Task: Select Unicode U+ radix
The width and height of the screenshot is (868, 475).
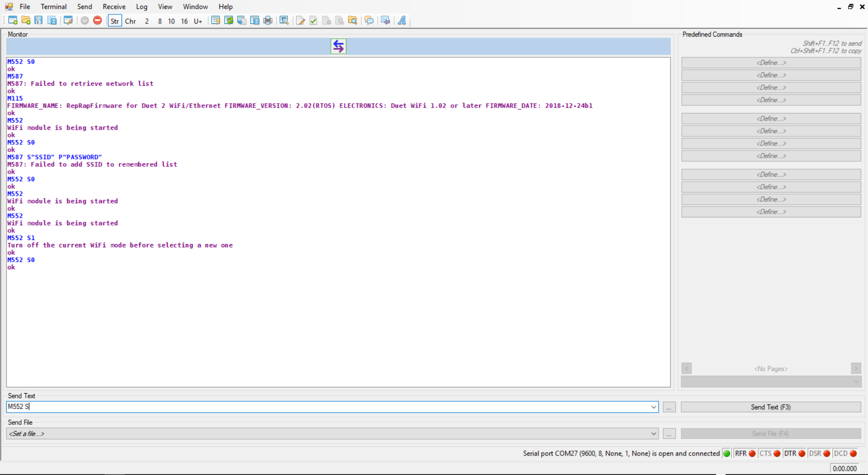Action: (198, 21)
